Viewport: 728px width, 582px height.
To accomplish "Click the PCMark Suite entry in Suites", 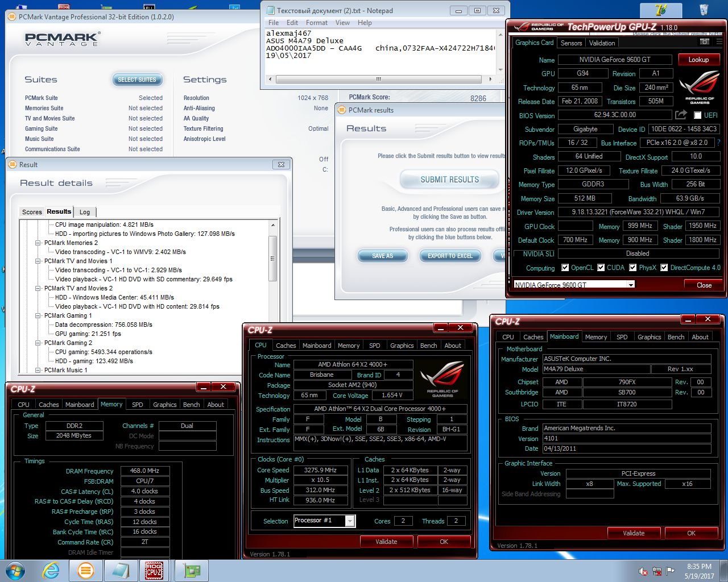I will point(42,98).
